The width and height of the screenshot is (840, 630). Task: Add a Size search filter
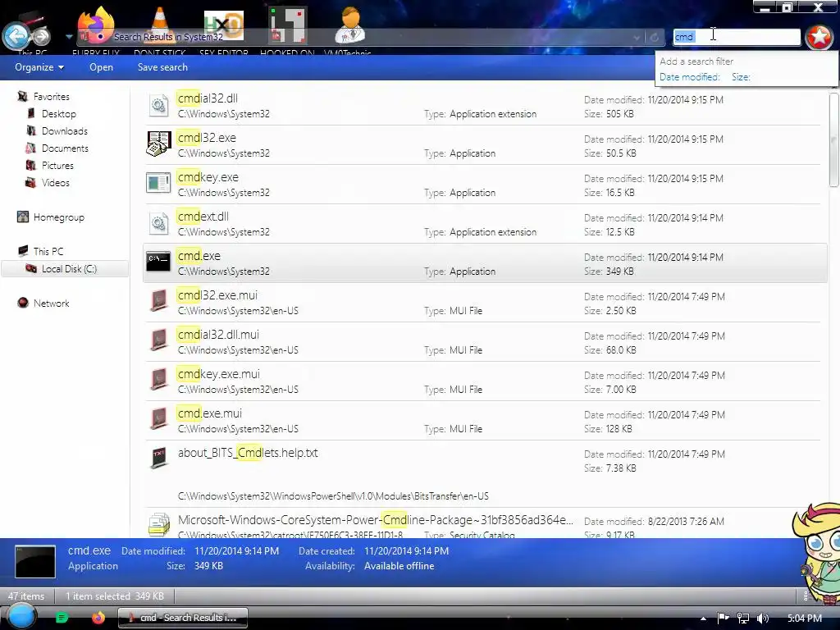(741, 77)
